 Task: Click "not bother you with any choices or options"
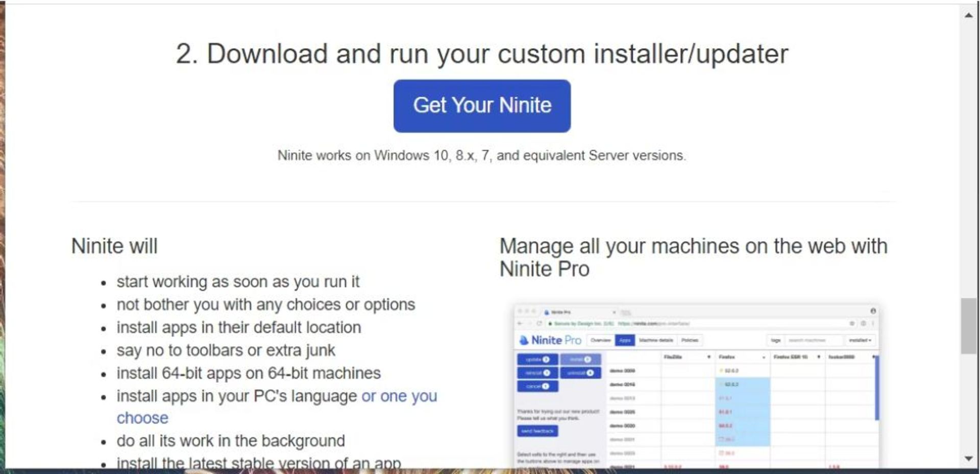click(x=266, y=304)
